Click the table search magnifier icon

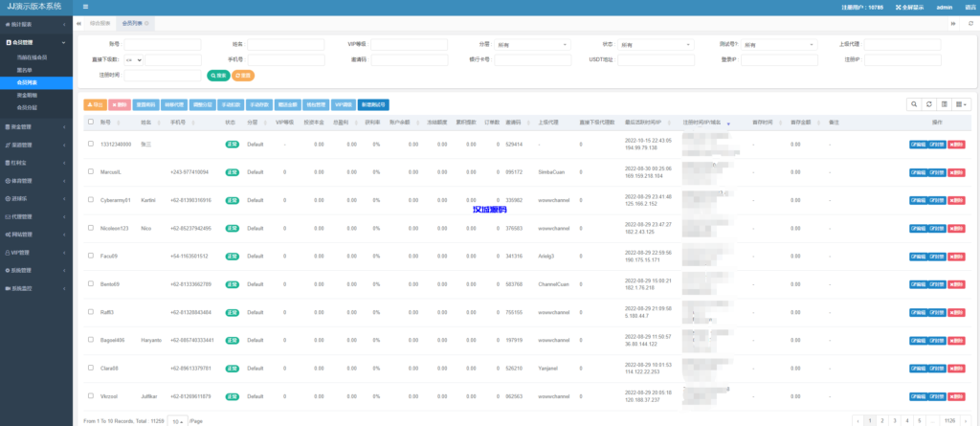click(x=913, y=103)
